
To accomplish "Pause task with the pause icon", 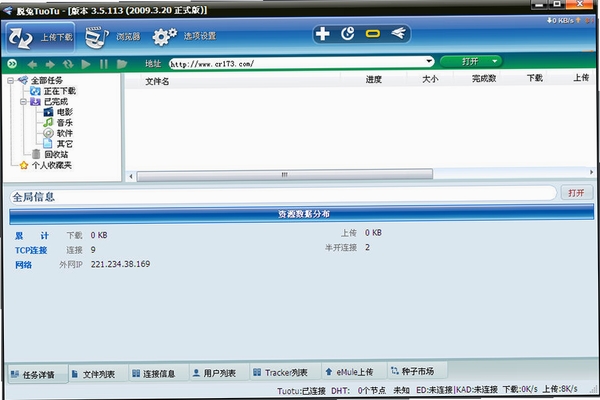I will tap(104, 64).
